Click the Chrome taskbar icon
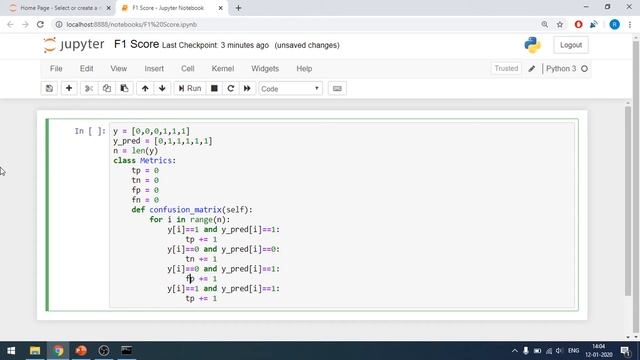 (58, 351)
